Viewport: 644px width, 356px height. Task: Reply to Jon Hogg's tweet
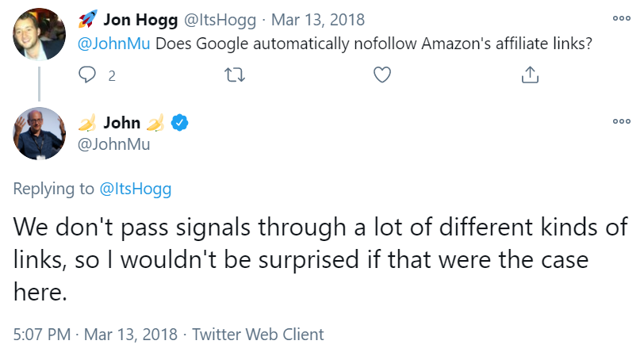coord(88,75)
